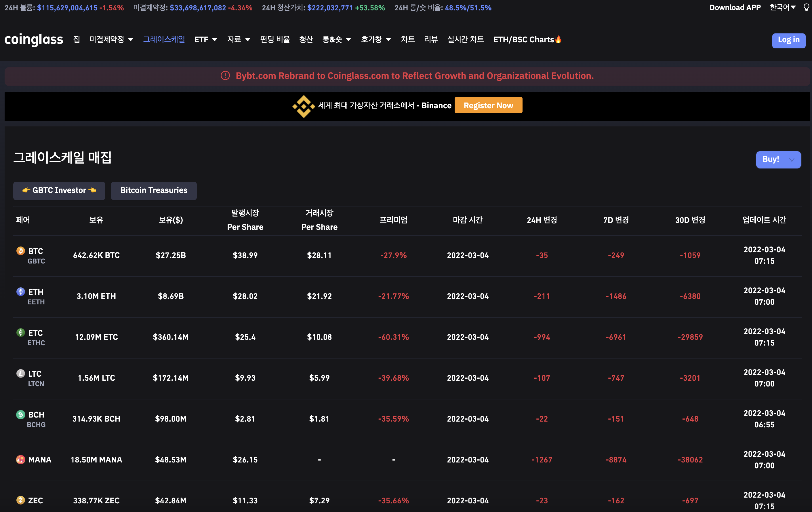Click the Bitcoin coin icon in BTC row

[x=20, y=251]
